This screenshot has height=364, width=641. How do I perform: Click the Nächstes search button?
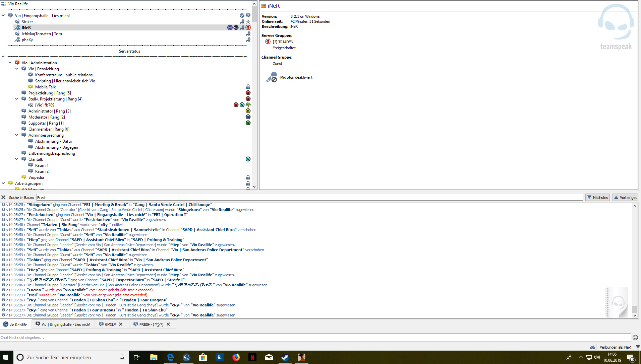tap(597, 198)
